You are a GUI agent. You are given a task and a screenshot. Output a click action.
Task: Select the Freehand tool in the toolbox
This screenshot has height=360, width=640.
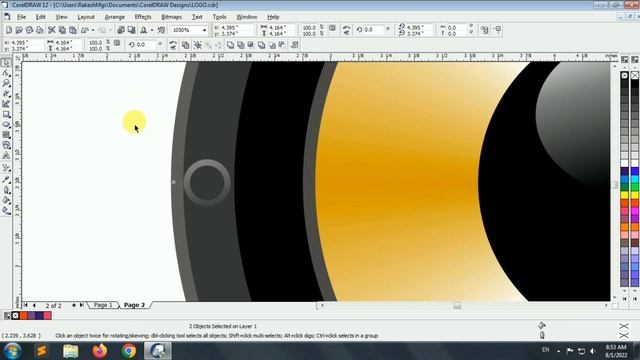pyautogui.click(x=6, y=94)
